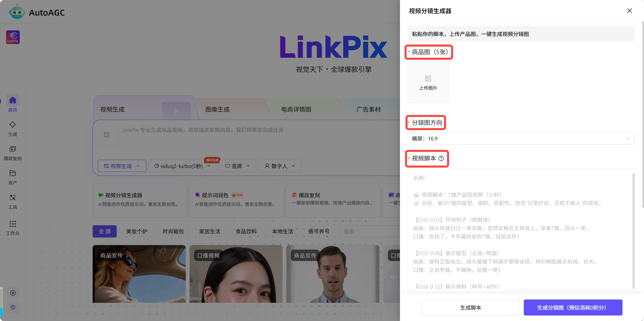Click the 限时免费 badge on model selector

click(212, 160)
